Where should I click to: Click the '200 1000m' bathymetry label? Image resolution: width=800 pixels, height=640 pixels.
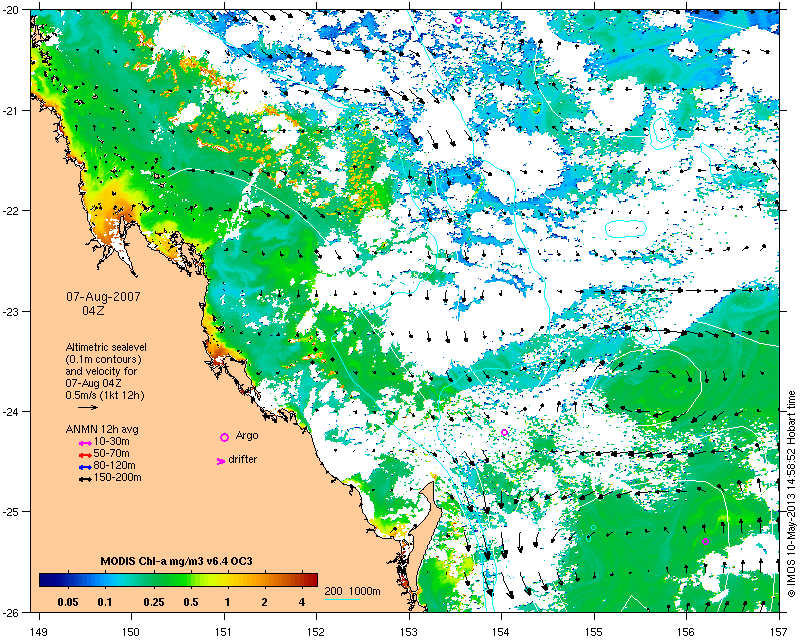(353, 592)
